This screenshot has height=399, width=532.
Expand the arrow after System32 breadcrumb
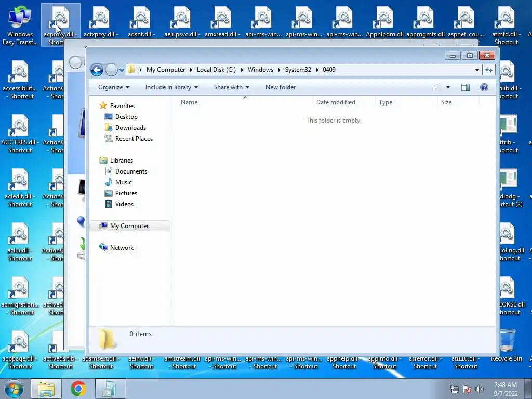coord(317,70)
